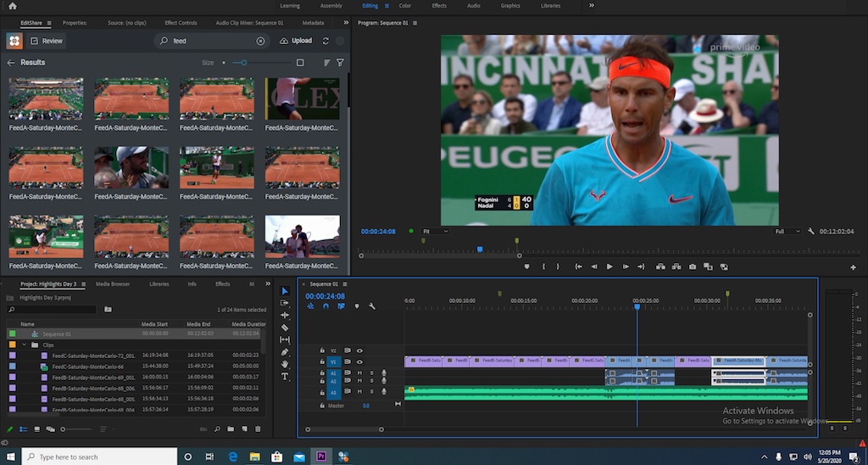Solo audio track A3

pyautogui.click(x=372, y=391)
